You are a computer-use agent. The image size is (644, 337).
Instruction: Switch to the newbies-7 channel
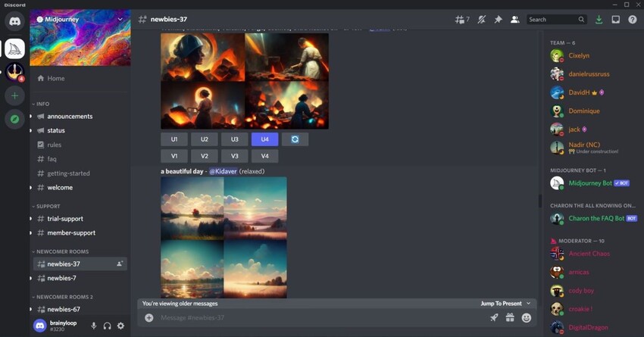pyautogui.click(x=61, y=278)
